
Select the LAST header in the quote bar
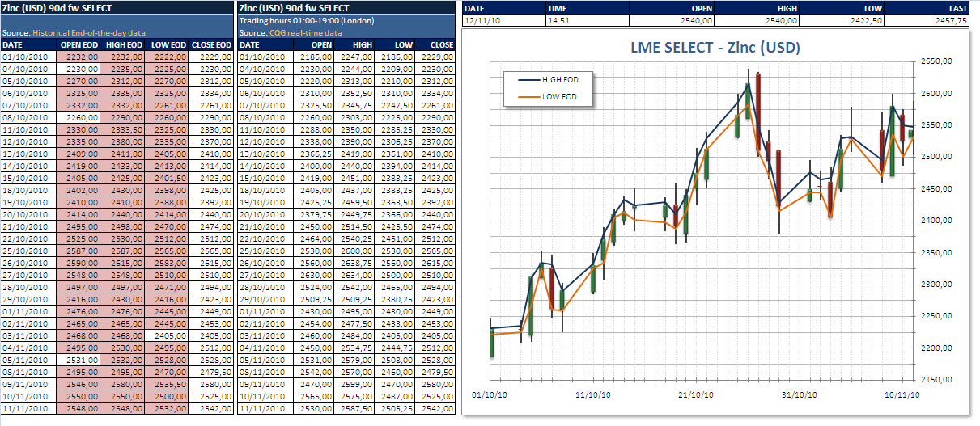pos(957,8)
